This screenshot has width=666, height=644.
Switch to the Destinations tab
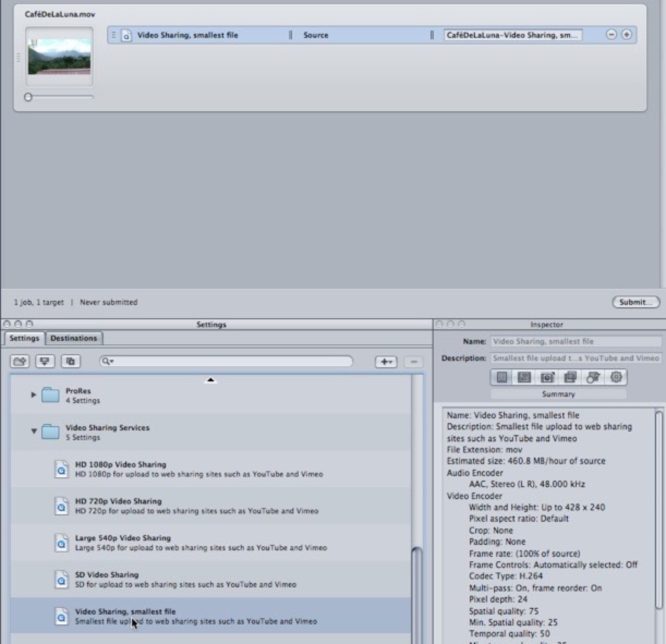coord(73,338)
